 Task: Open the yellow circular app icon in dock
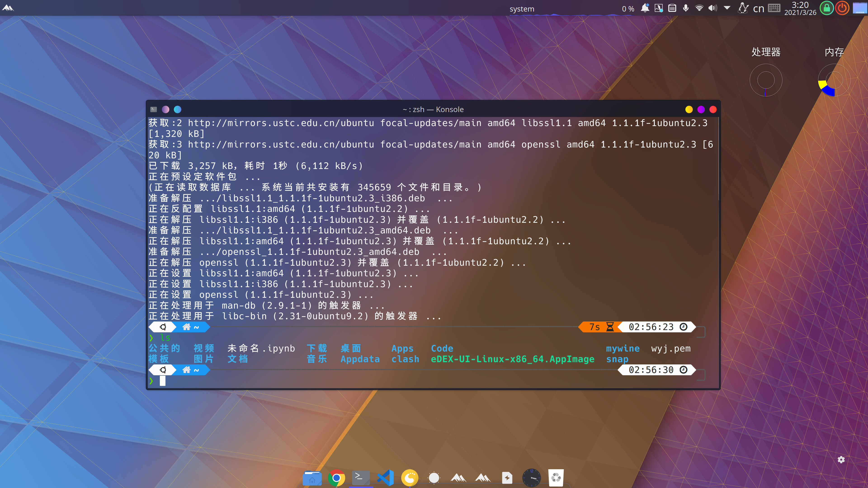click(x=410, y=478)
